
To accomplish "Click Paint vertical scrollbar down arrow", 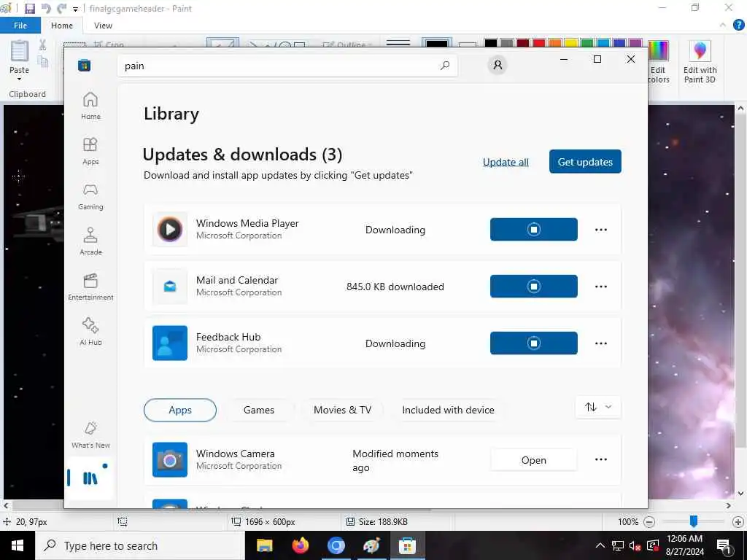I will [x=741, y=494].
